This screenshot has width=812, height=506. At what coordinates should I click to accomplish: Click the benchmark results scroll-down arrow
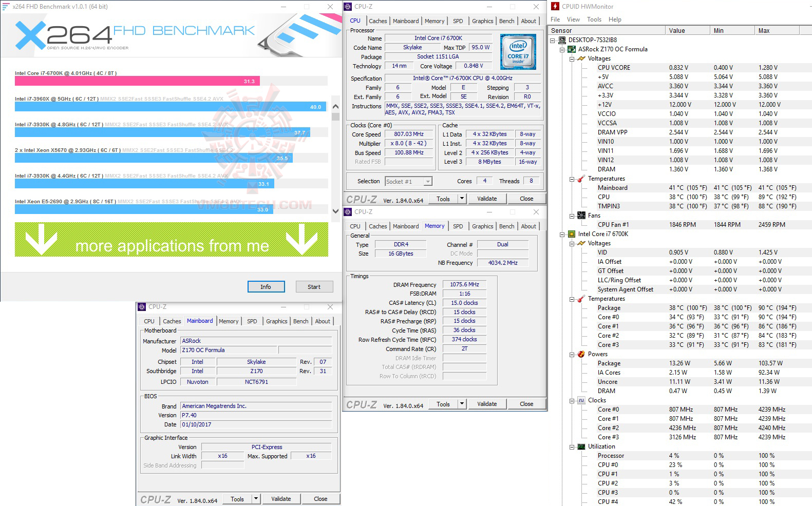tap(335, 211)
